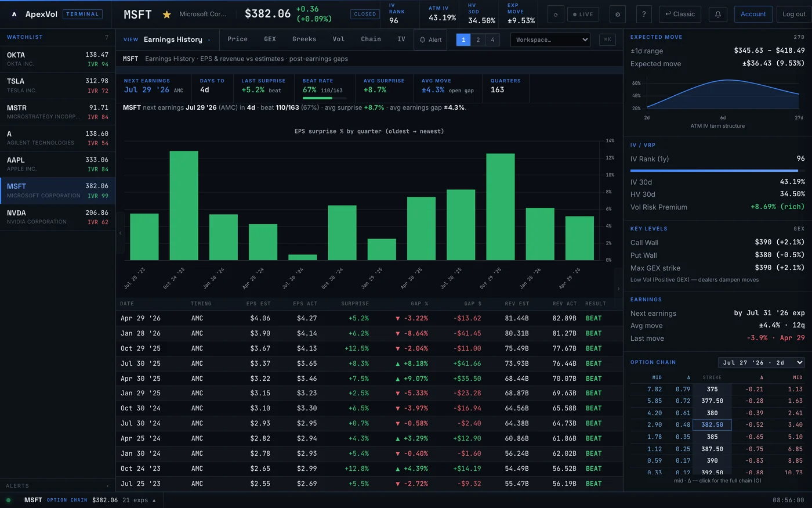
Task: Select the 382.50 strike in option chain
Action: pyautogui.click(x=712, y=425)
